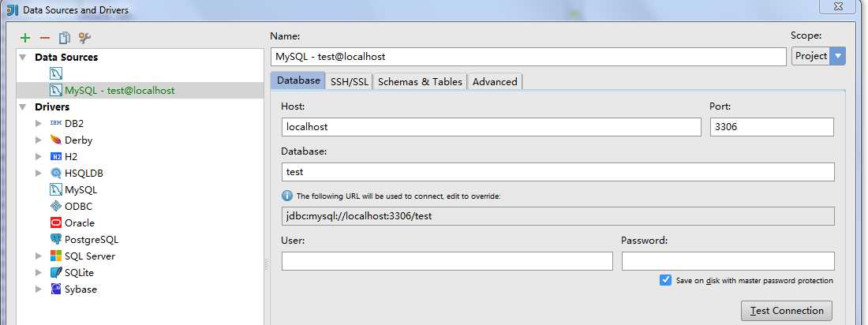Expand the SQL Server driver node
The width and height of the screenshot is (868, 325).
coord(38,256)
